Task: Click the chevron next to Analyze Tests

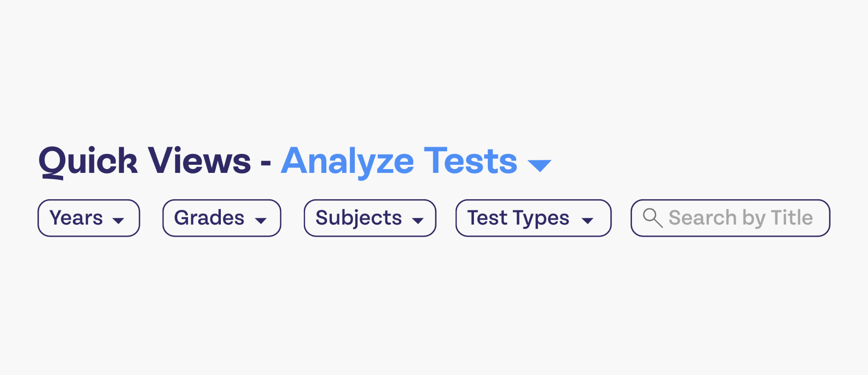Action: 539,165
